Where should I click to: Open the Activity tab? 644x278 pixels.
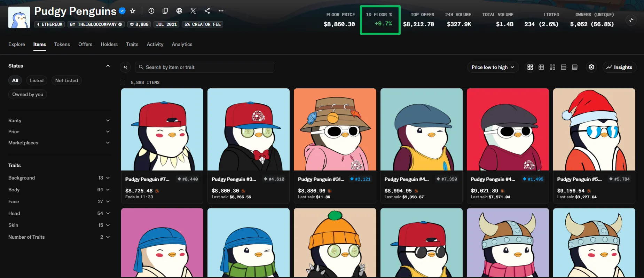click(x=155, y=44)
